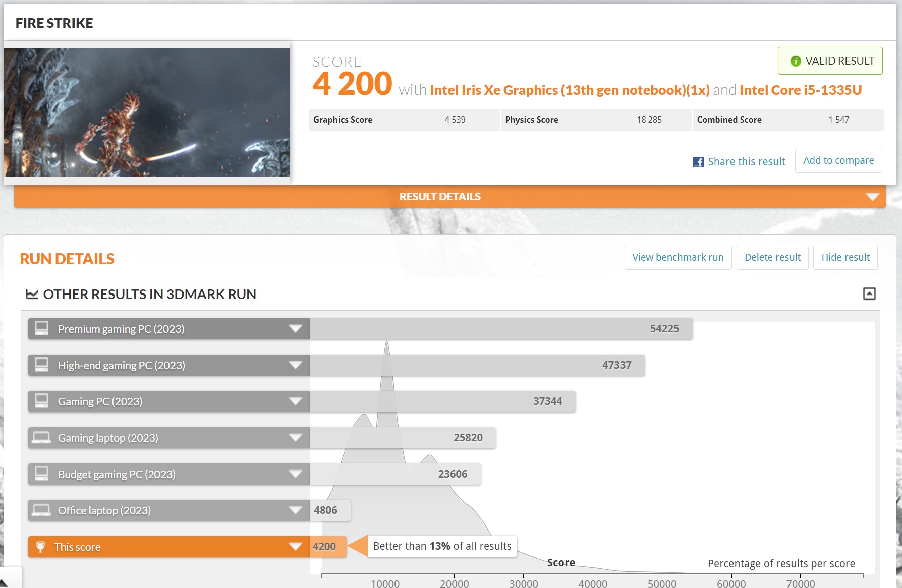This screenshot has height=588, width=902.
Task: Click the Score axis label
Action: click(x=561, y=562)
